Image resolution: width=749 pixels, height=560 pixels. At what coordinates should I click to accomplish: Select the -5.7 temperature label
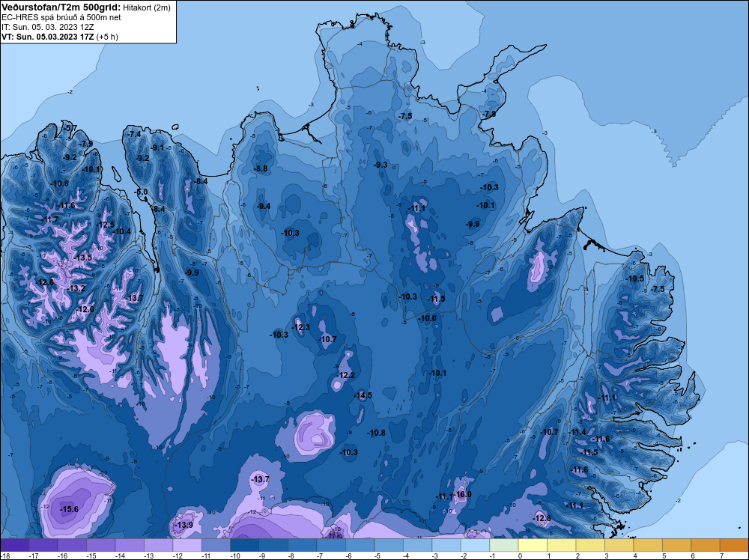(70, 128)
